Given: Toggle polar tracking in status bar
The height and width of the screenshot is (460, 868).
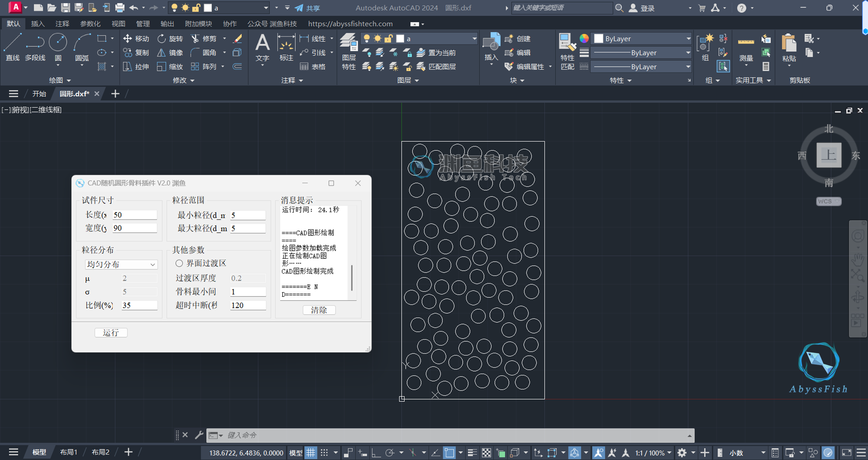Looking at the screenshot, I should [390, 453].
